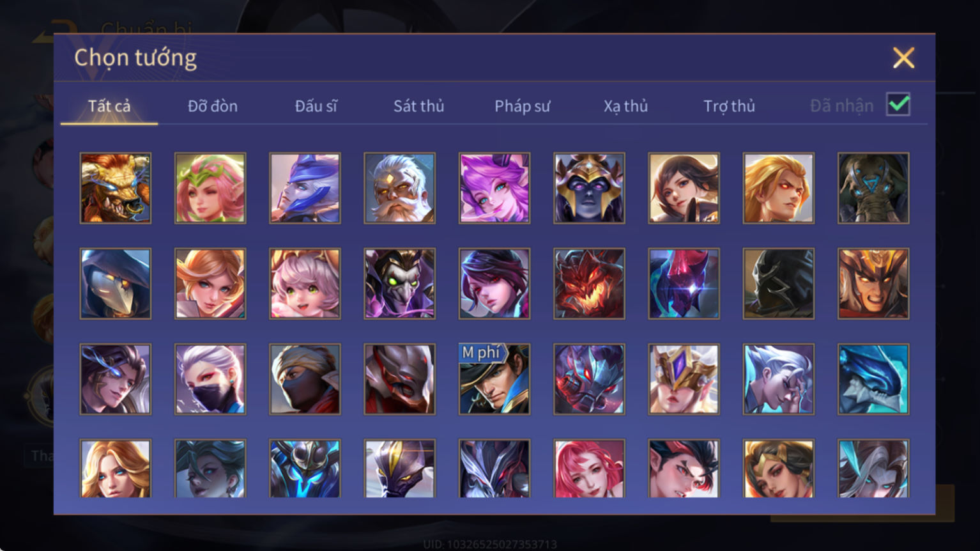Show the Pháp sư heroes tab
Image resolution: width=980 pixels, height=551 pixels.
pos(523,106)
